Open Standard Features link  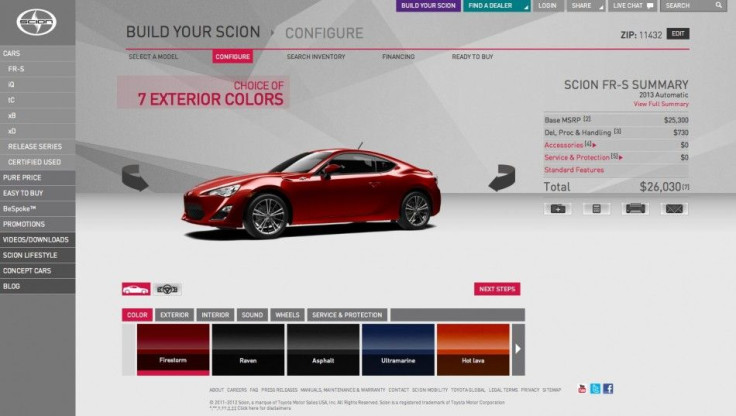pos(574,170)
